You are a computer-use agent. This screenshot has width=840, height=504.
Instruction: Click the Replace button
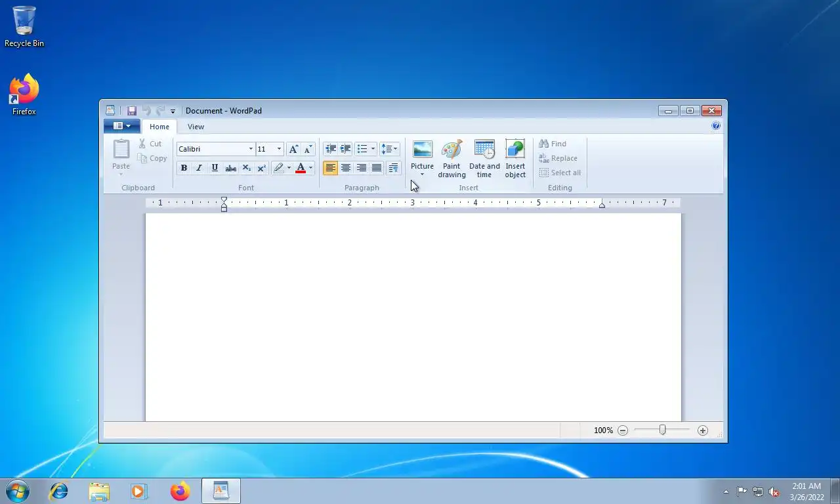click(x=558, y=158)
